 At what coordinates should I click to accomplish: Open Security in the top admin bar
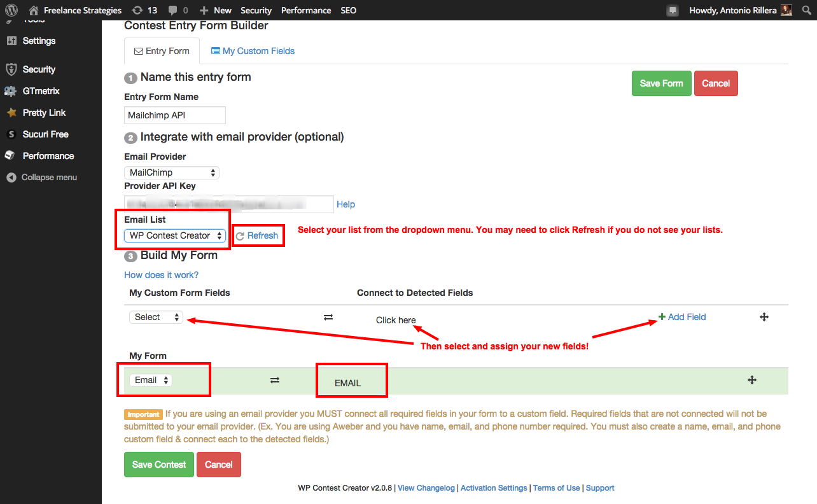point(256,10)
